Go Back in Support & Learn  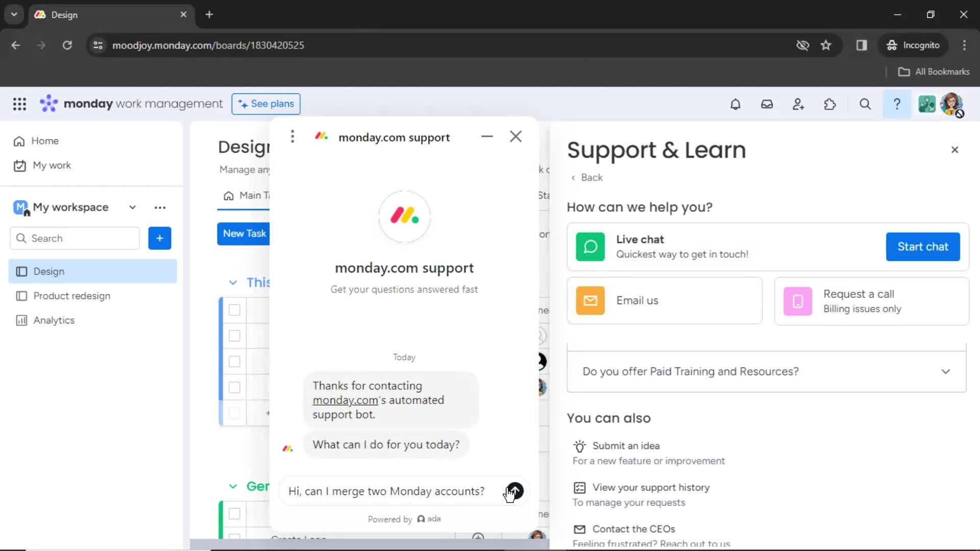pyautogui.click(x=586, y=178)
